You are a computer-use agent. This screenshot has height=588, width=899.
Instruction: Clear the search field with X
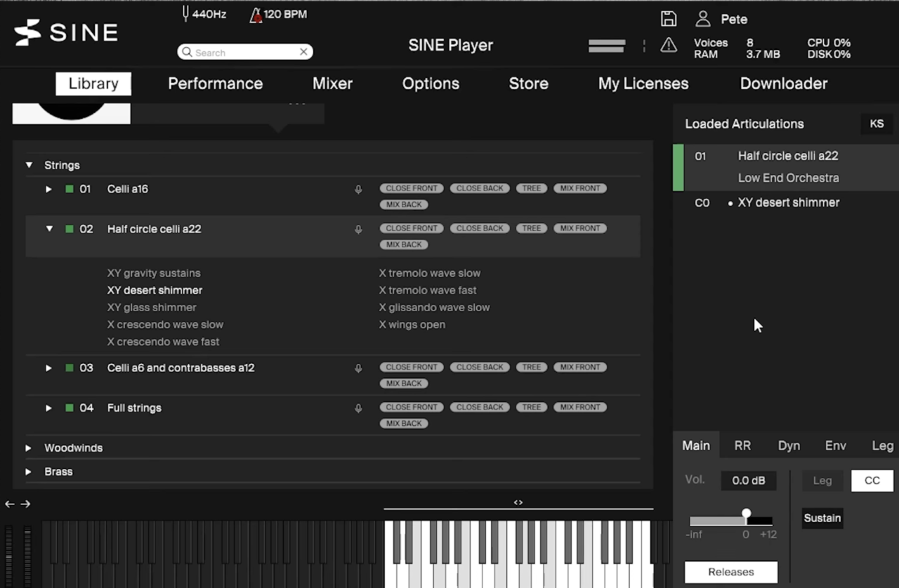coord(303,52)
